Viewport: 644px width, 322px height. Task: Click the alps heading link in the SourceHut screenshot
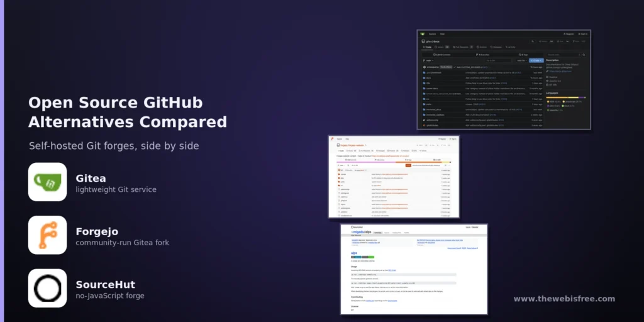(x=354, y=253)
